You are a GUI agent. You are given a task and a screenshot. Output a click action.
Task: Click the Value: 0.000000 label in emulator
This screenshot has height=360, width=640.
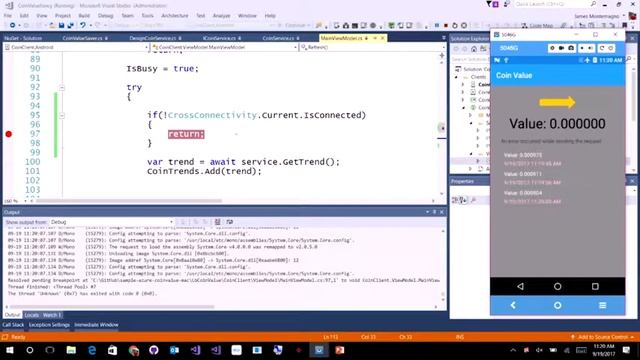[557, 124]
